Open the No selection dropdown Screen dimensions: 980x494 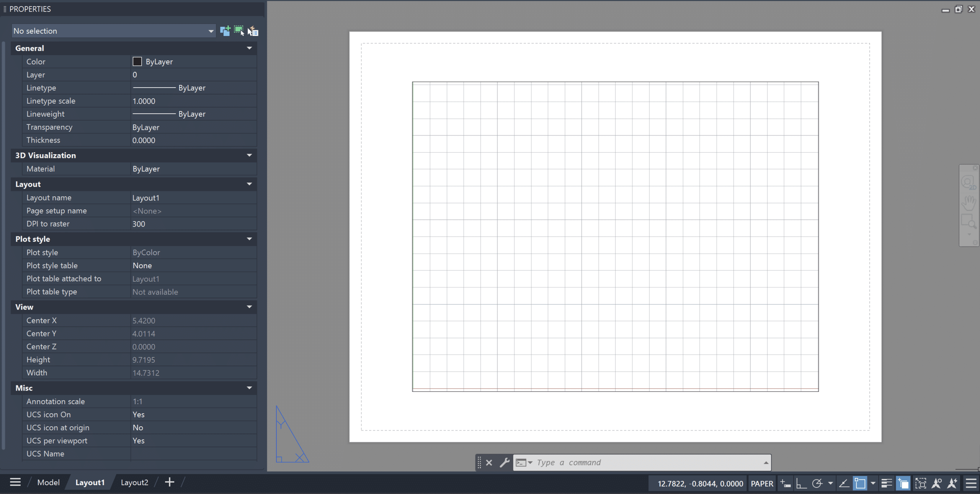pos(113,31)
